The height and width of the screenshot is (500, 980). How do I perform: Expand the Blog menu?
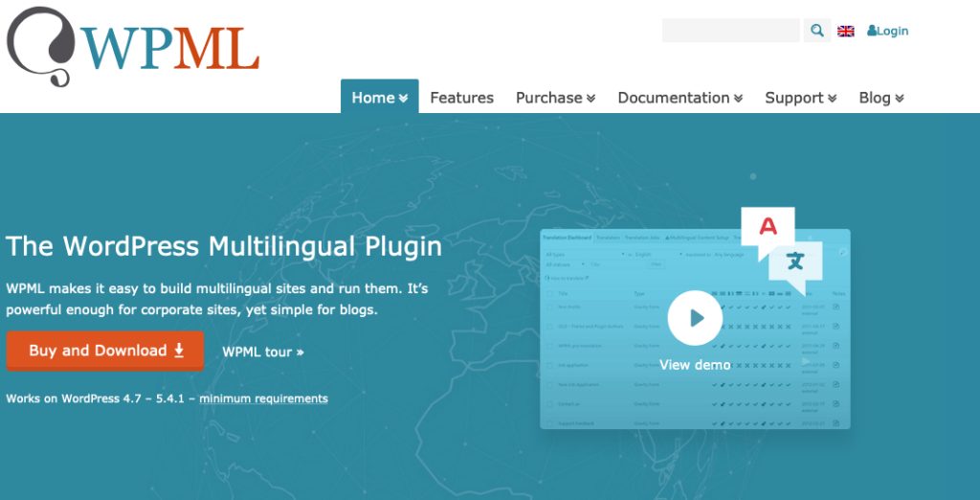point(881,98)
